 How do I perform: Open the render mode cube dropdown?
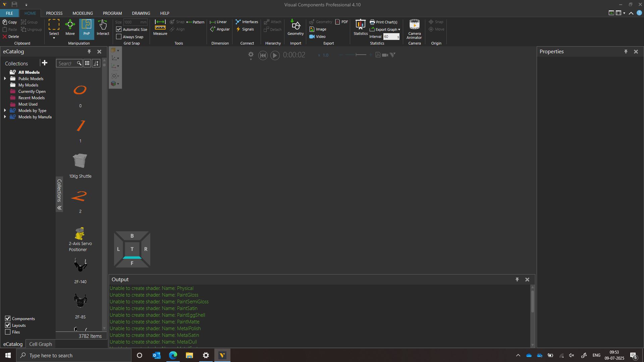tap(115, 84)
